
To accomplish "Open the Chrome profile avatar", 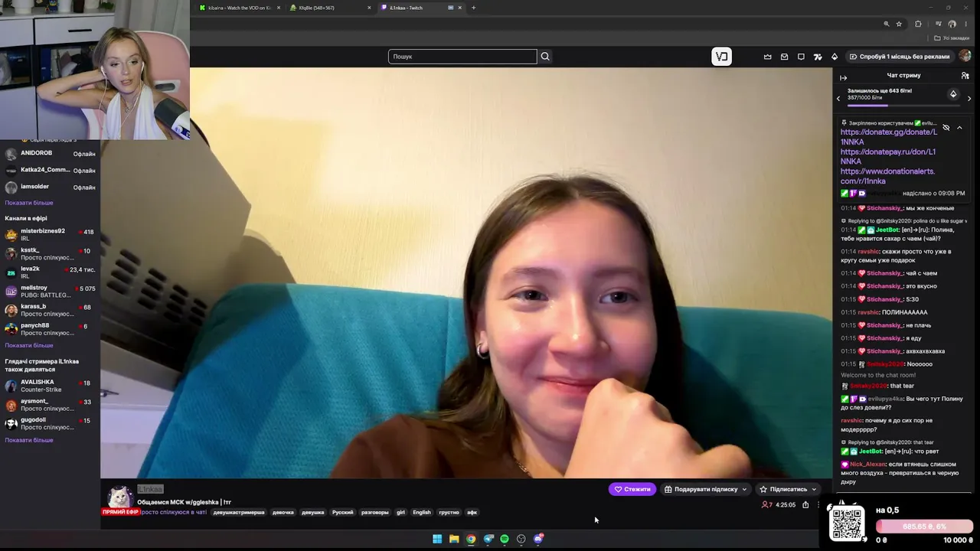I will pyautogui.click(x=952, y=24).
